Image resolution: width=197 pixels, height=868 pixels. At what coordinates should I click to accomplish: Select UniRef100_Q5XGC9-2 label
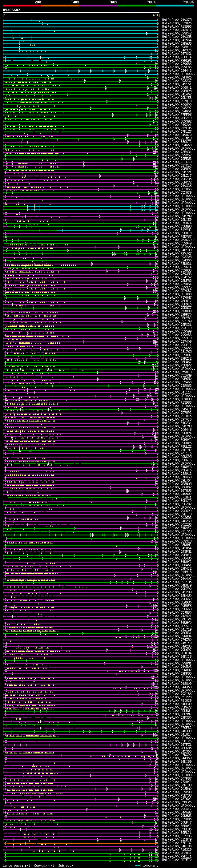[179, 240]
